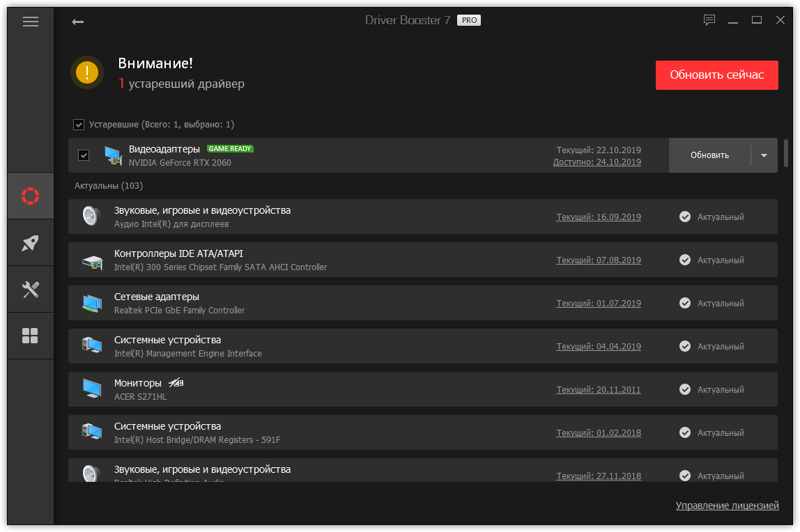
Task: Click the Сетевые адаптеры device icon
Action: click(93, 303)
